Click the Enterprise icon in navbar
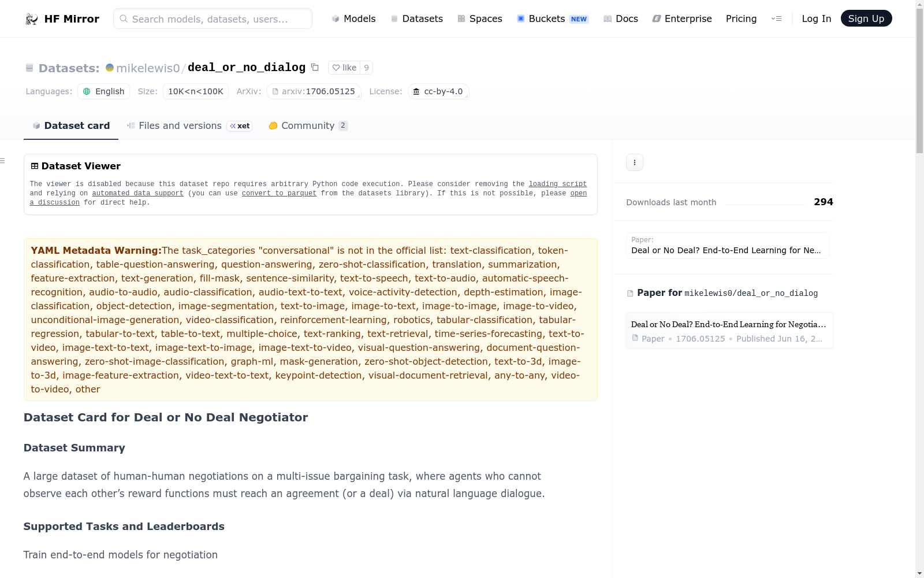 (657, 18)
